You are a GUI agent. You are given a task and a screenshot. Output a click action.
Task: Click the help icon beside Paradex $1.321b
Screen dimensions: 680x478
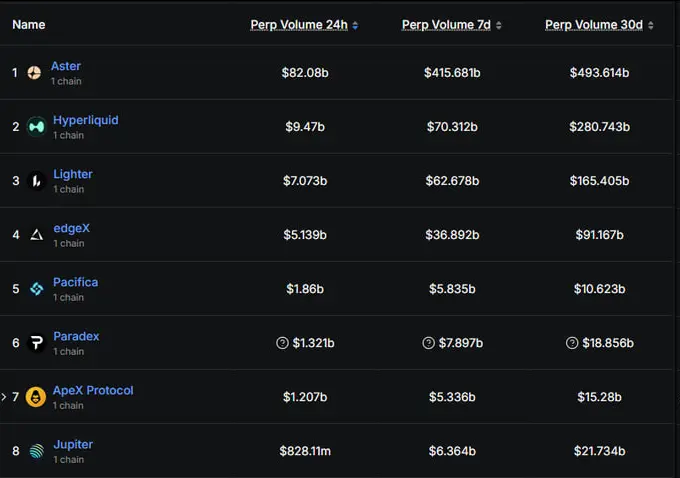tap(282, 343)
